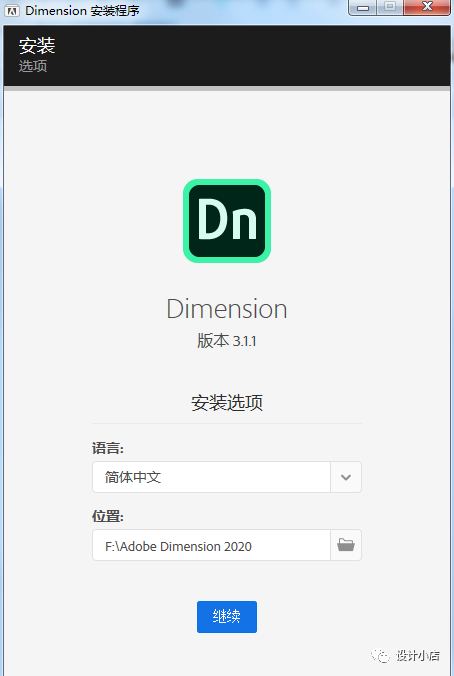Open the 简体中文 language combo box
The image size is (454, 676).
coord(227,477)
